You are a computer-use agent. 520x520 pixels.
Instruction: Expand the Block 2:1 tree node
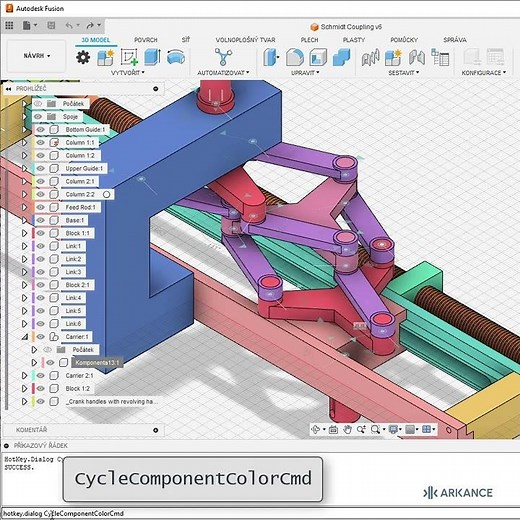click(x=24, y=285)
